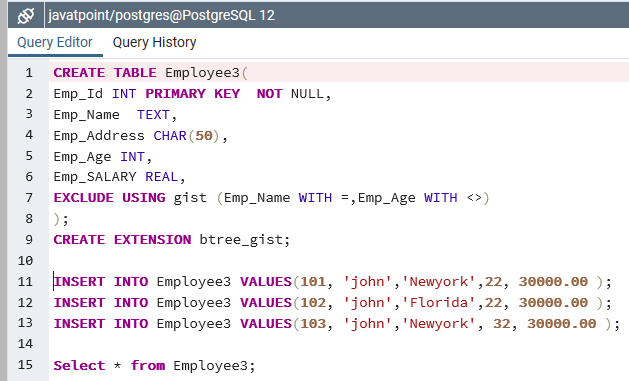Switch to the Query Editor tab

[55, 42]
